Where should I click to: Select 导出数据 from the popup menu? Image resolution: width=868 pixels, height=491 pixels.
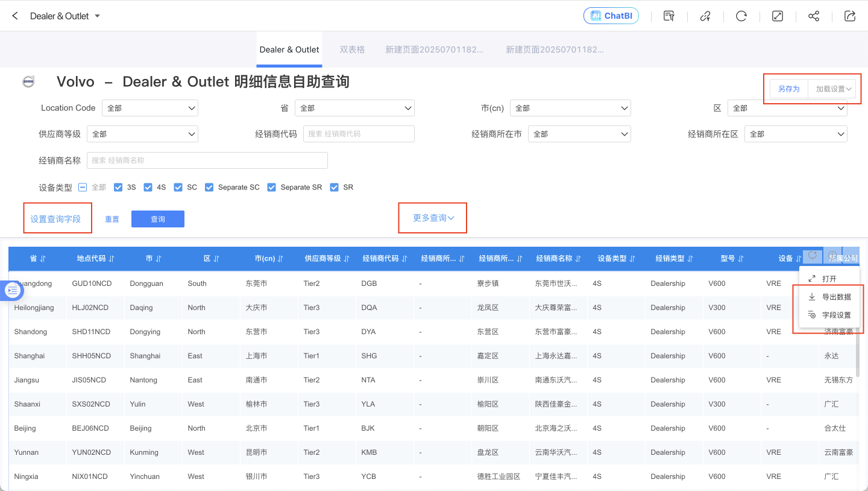click(x=830, y=297)
